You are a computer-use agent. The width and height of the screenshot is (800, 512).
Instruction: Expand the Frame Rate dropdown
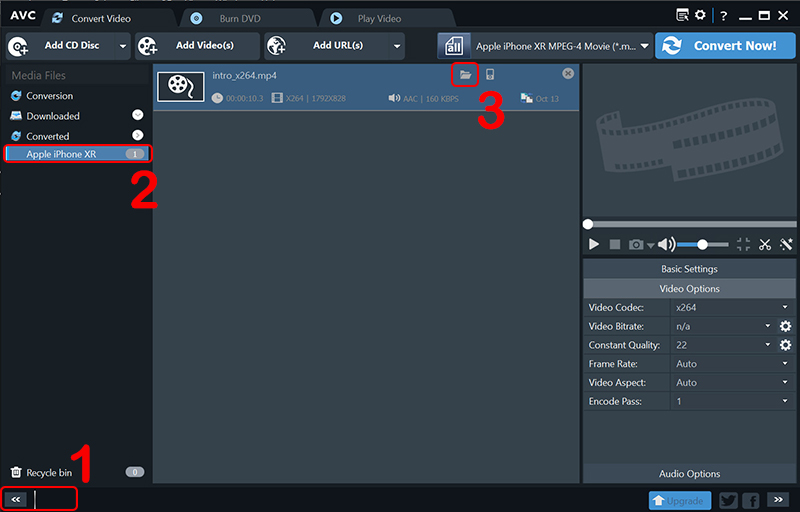click(x=785, y=364)
